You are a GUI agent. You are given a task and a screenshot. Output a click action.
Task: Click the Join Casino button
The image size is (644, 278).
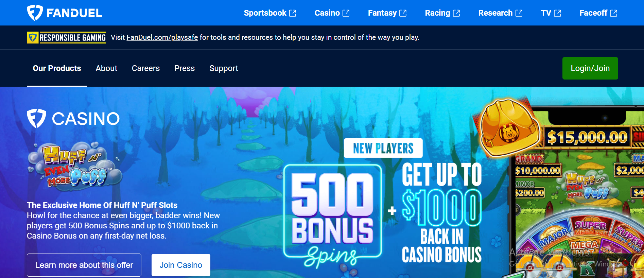[181, 265]
